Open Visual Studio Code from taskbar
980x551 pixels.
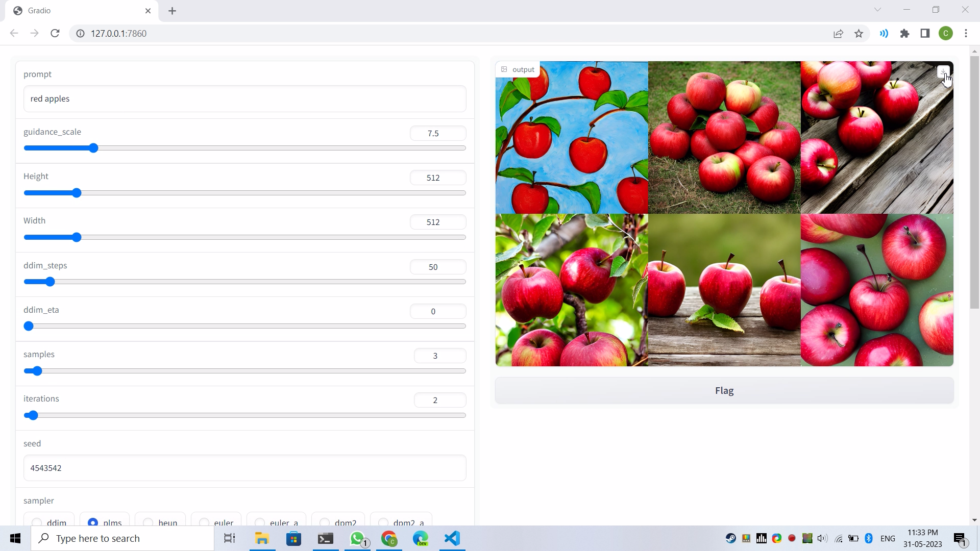[452, 538]
